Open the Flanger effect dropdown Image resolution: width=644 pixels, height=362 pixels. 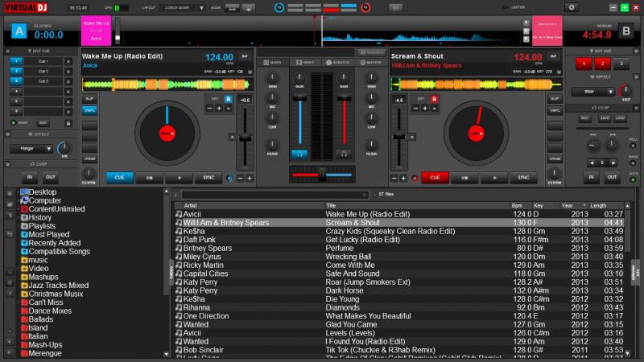pos(47,149)
